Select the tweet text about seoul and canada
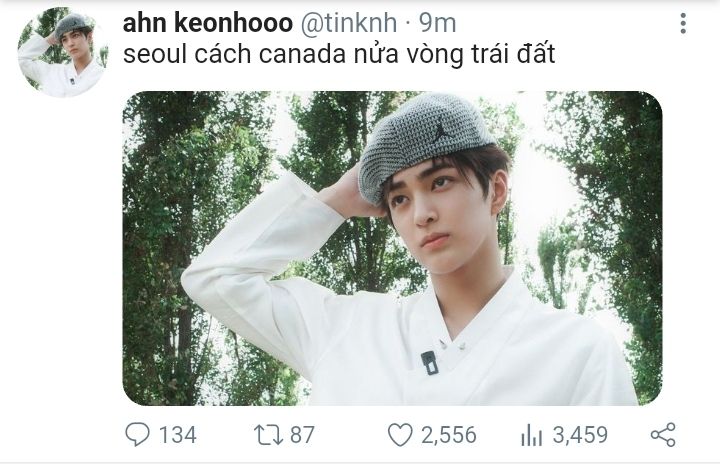The image size is (720, 465). (339, 55)
